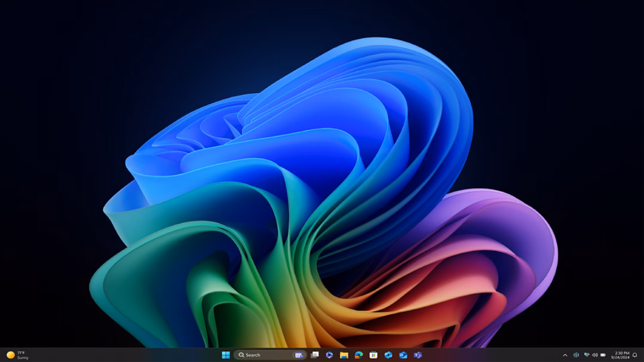Open the Windows Start menu
644x362 pixels.
(226, 355)
